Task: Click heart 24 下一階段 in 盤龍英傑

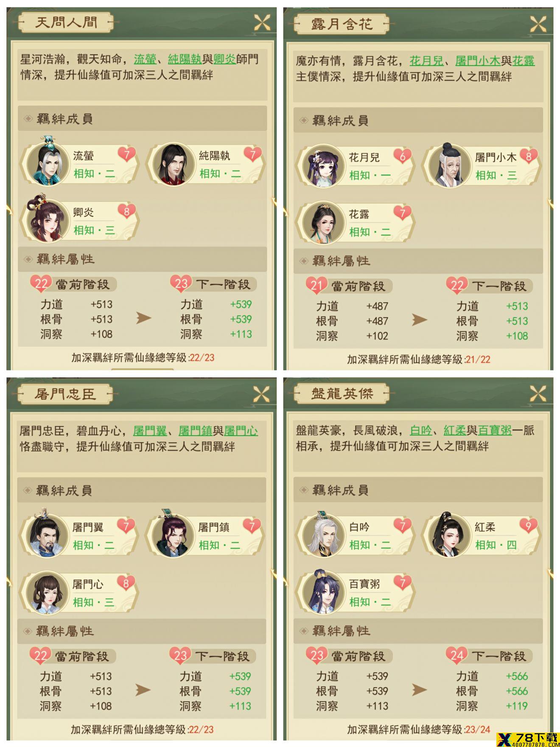Action: click(456, 655)
